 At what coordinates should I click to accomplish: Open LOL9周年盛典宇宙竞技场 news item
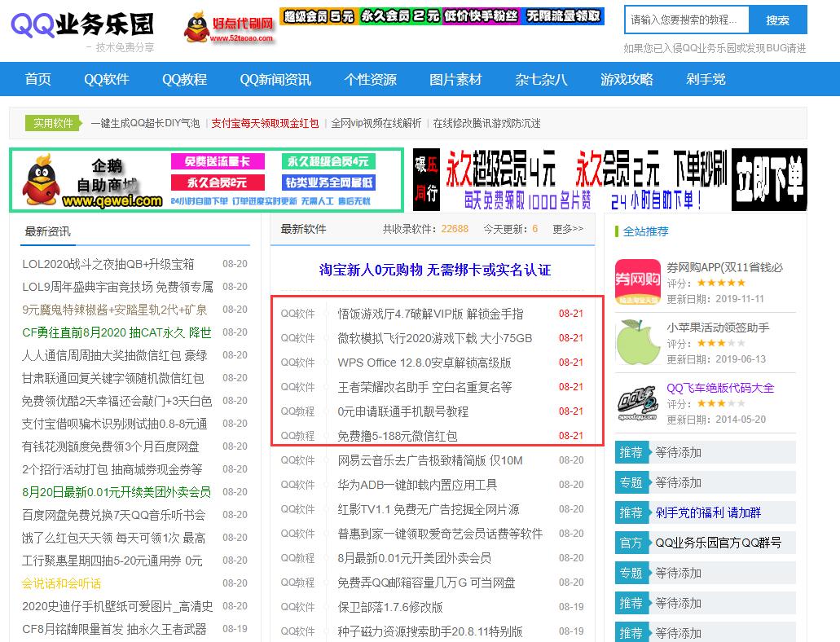pos(117,287)
